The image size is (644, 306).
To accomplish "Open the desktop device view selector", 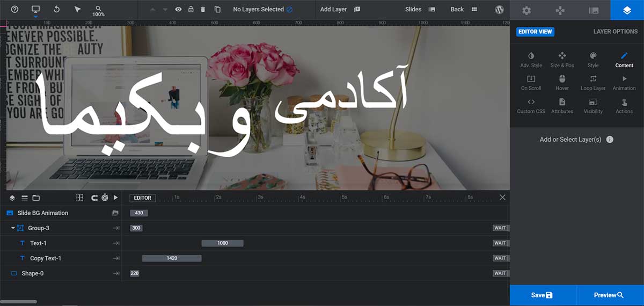I will coord(36,10).
